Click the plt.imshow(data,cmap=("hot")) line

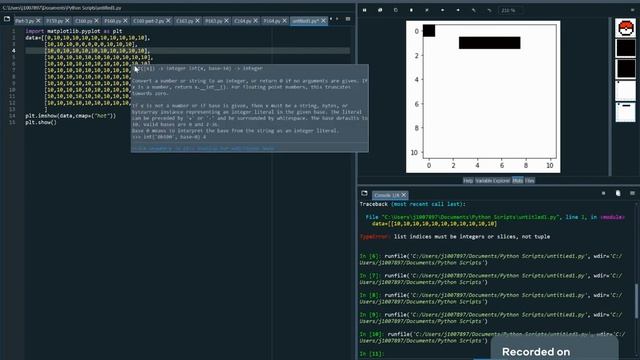(71, 116)
